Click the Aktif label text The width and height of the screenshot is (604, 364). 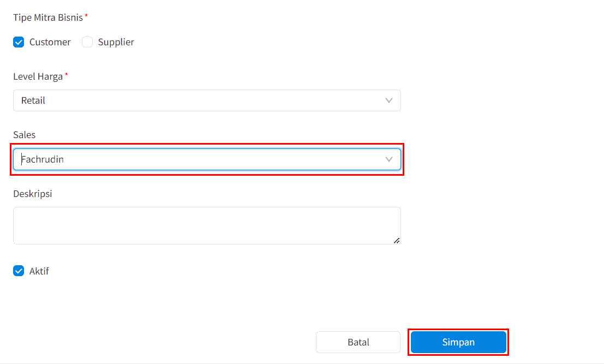(x=39, y=271)
